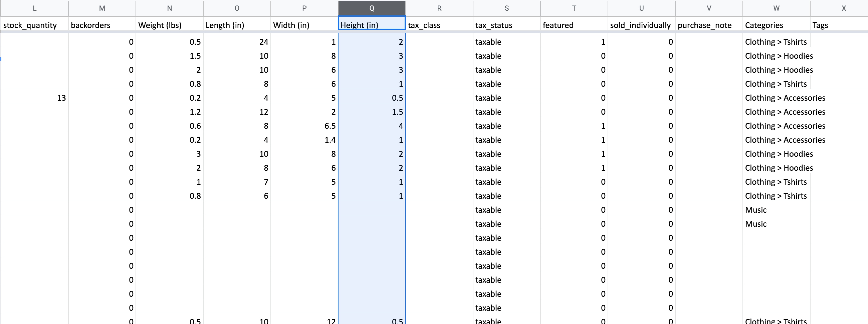Select column L header

35,8
